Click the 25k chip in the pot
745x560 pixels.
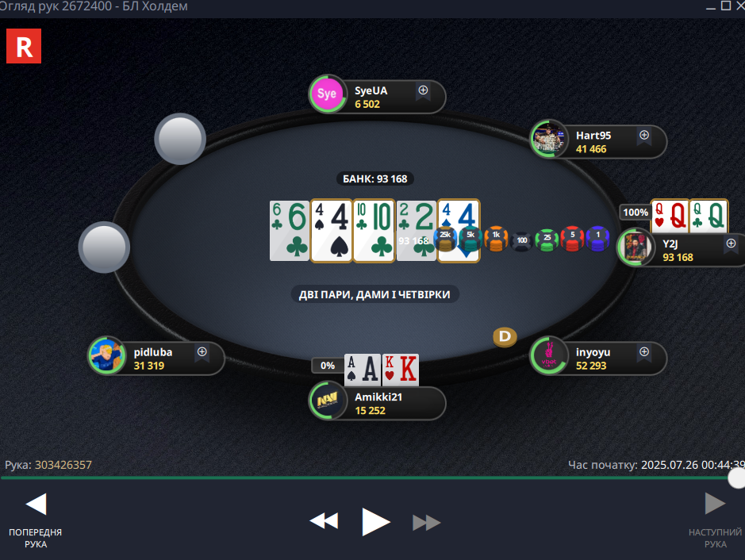point(445,239)
